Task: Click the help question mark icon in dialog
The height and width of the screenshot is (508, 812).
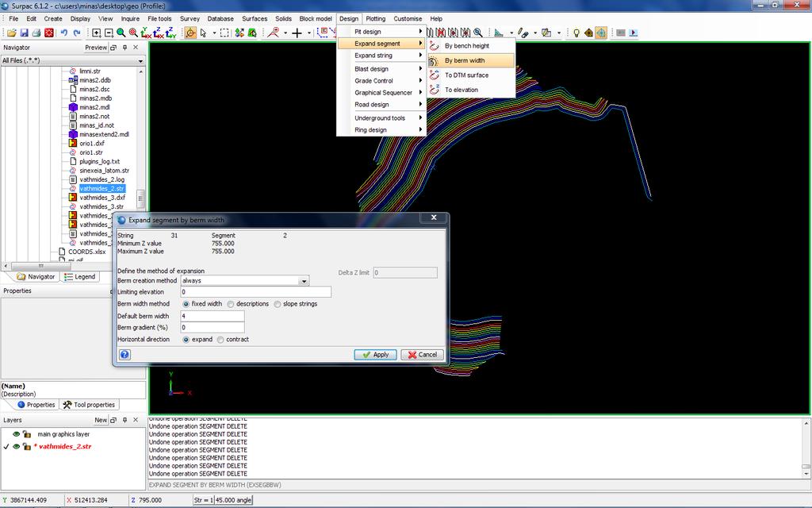Action: (124, 355)
